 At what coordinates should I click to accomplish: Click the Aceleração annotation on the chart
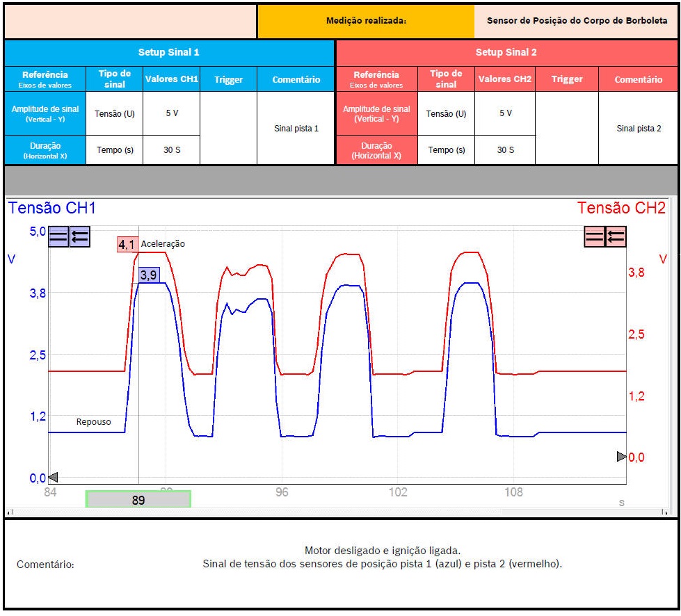tap(163, 244)
